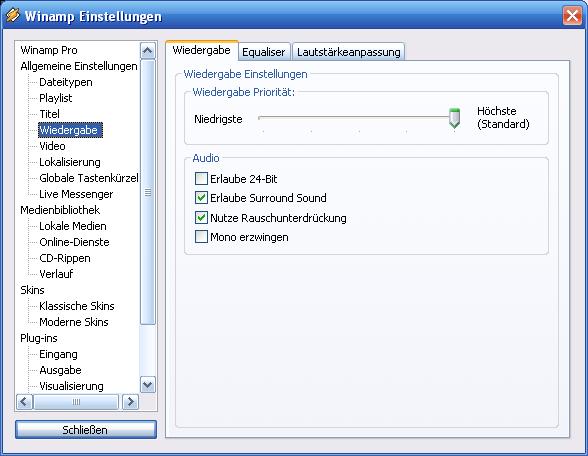Enable the Erlaube 24-Bit checkbox

[201, 178]
